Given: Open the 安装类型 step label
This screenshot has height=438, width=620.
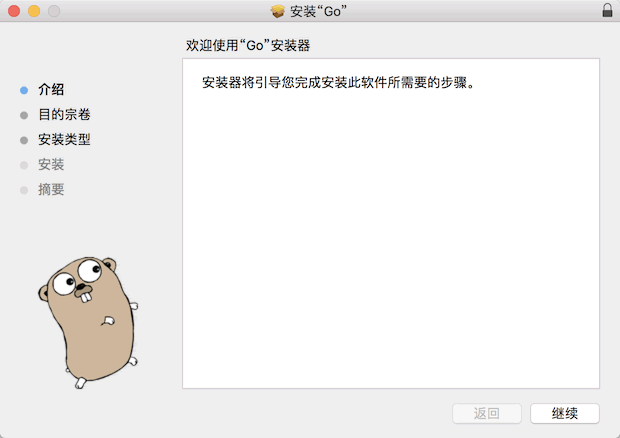Looking at the screenshot, I should click(x=64, y=140).
